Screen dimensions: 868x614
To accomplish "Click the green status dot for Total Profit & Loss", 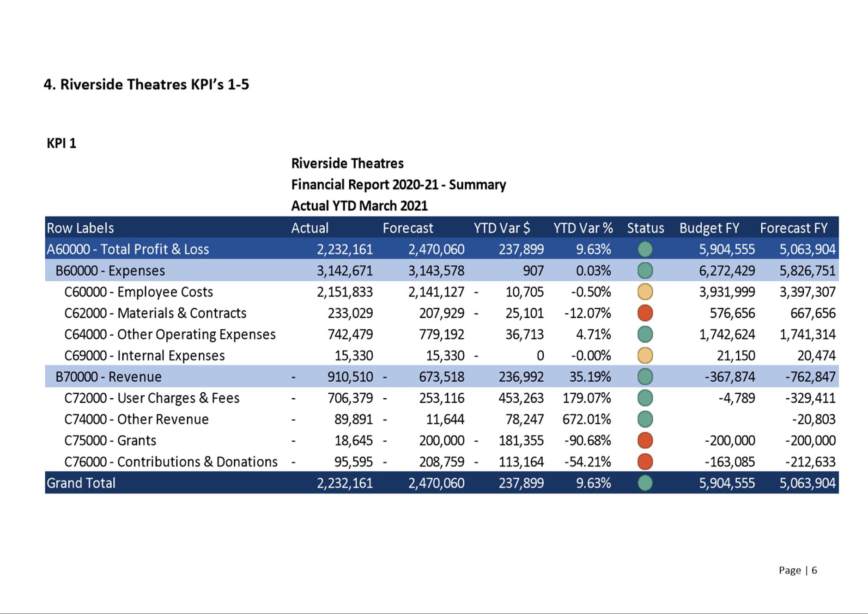I will [645, 249].
